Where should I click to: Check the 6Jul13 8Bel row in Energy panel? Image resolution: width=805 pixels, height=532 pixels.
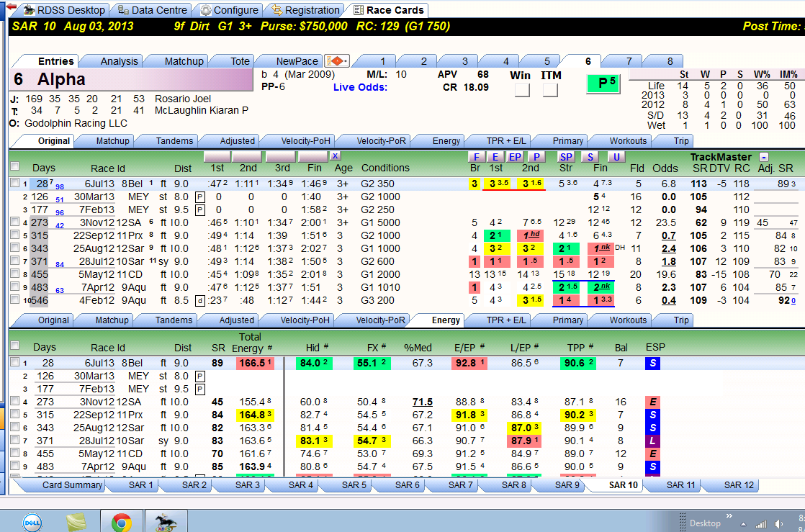coord(15,362)
